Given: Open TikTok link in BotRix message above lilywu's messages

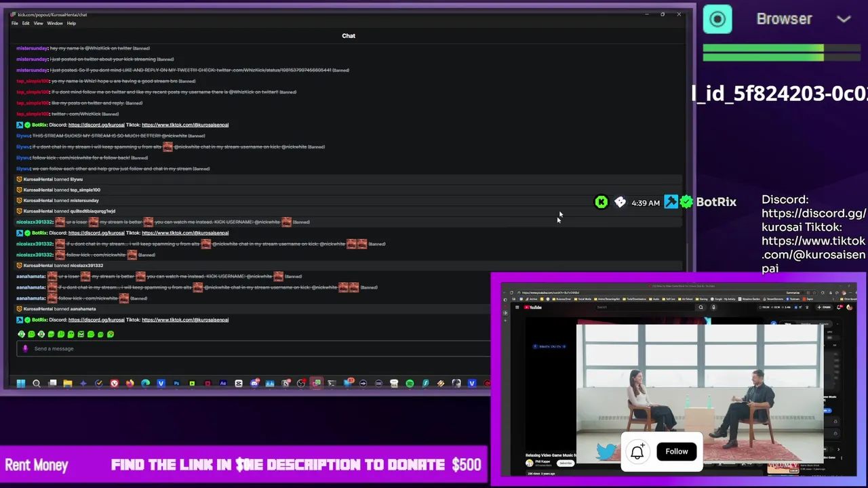Looking at the screenshot, I should click(185, 125).
